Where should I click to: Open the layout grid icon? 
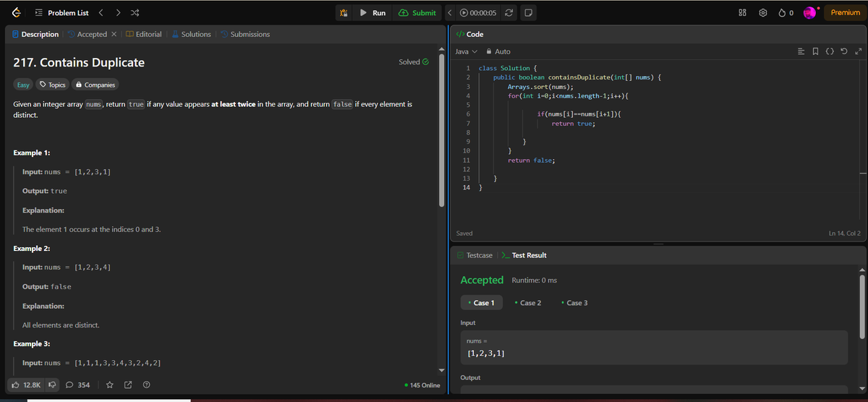click(x=742, y=13)
